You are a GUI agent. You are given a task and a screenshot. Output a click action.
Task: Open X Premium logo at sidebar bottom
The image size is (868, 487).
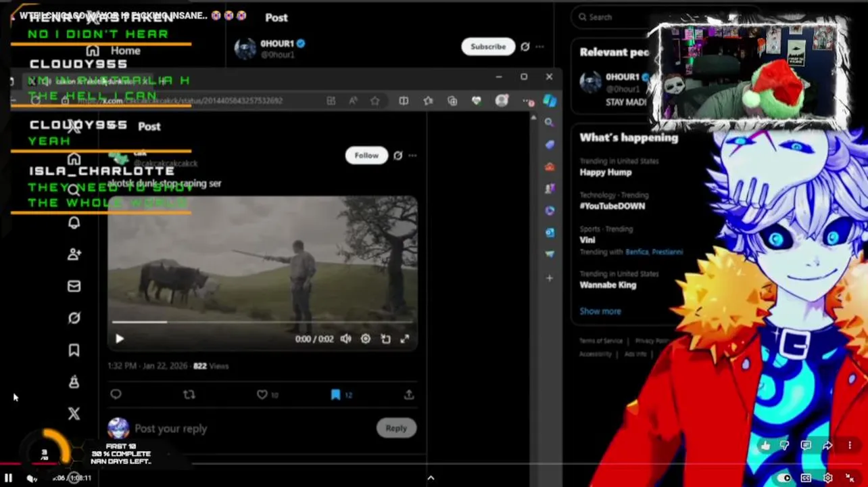coord(74,413)
